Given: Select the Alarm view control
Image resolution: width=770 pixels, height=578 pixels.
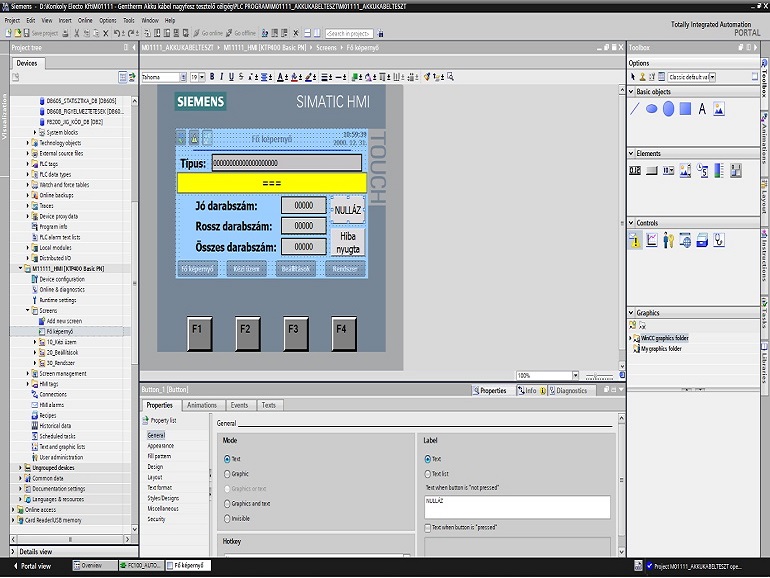Looking at the screenshot, I should [x=635, y=240].
